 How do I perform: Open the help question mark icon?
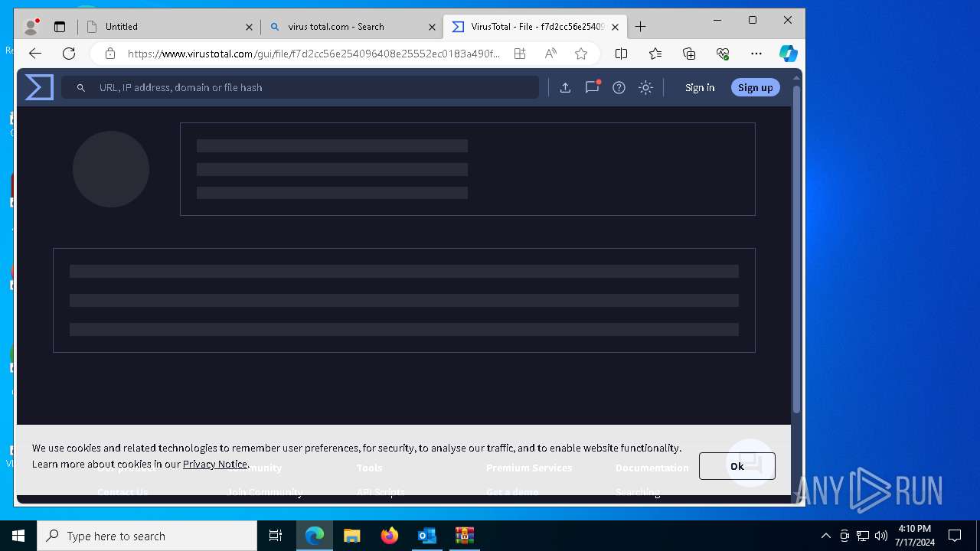click(619, 87)
